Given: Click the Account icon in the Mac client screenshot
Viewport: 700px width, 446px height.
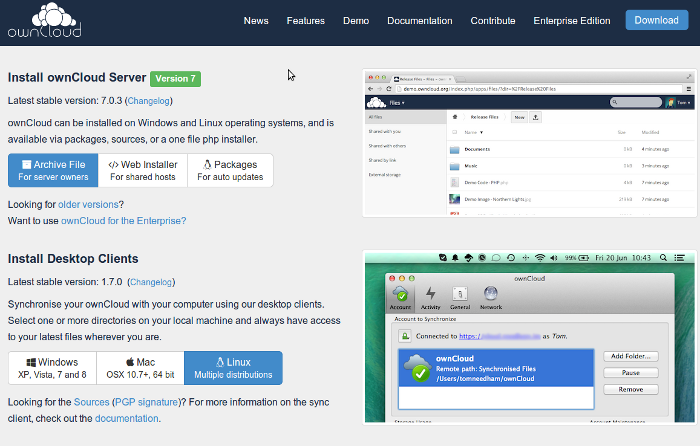Looking at the screenshot, I should click(400, 298).
